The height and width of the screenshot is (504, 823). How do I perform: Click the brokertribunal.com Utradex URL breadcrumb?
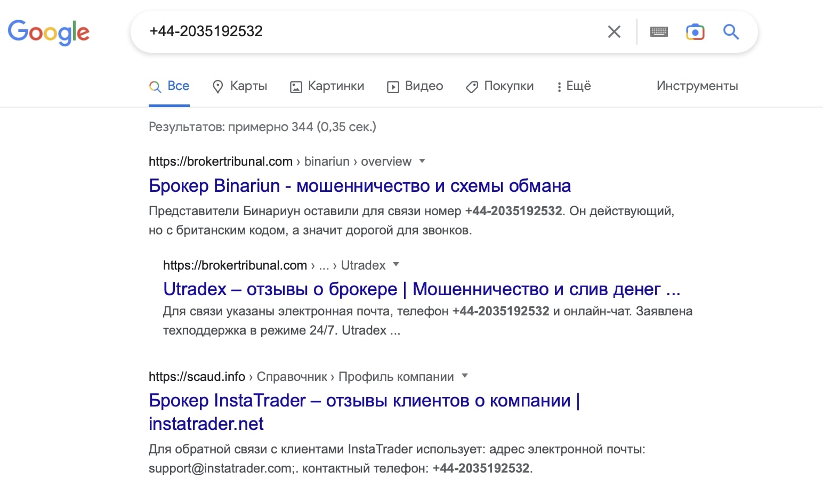[274, 265]
